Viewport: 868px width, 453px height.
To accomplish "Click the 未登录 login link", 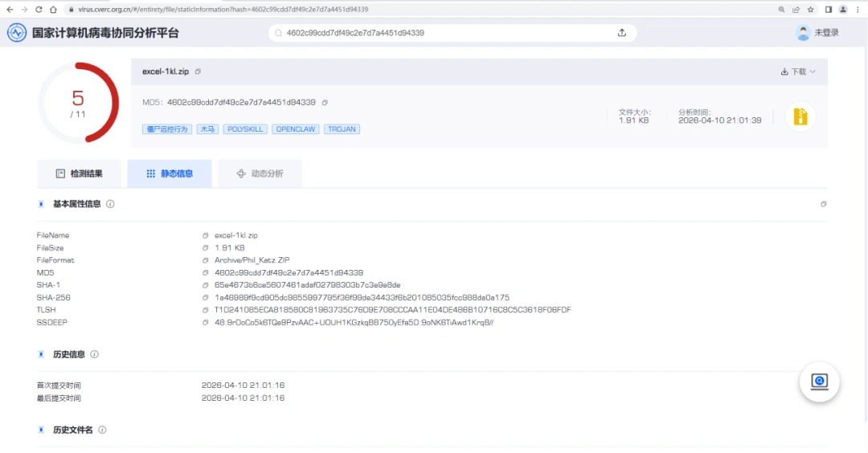I will point(826,33).
